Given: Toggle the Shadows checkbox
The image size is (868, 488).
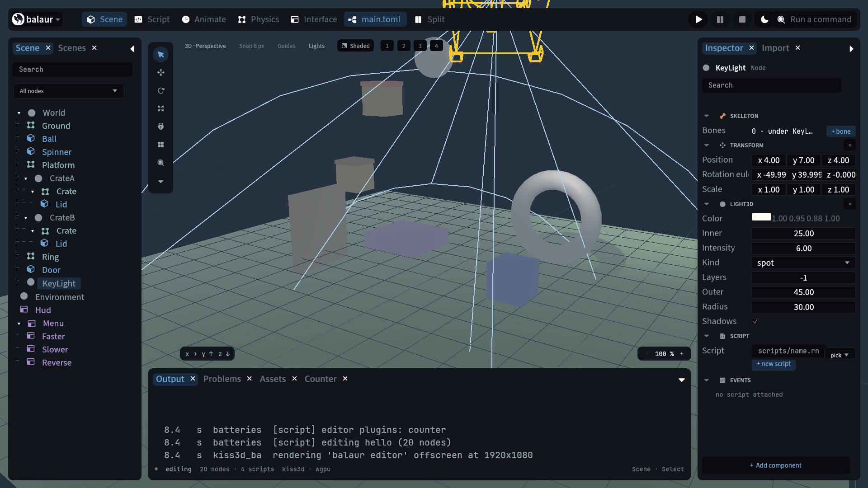Looking at the screenshot, I should point(755,322).
